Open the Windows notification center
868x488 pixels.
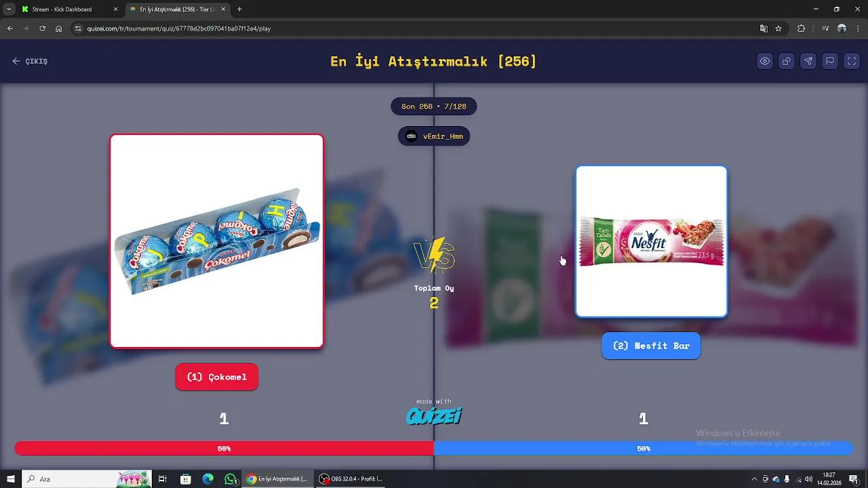click(854, 479)
